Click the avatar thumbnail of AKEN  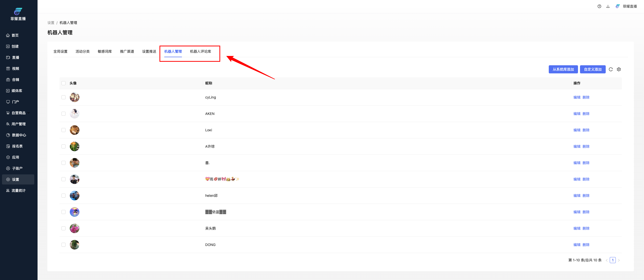tap(75, 114)
